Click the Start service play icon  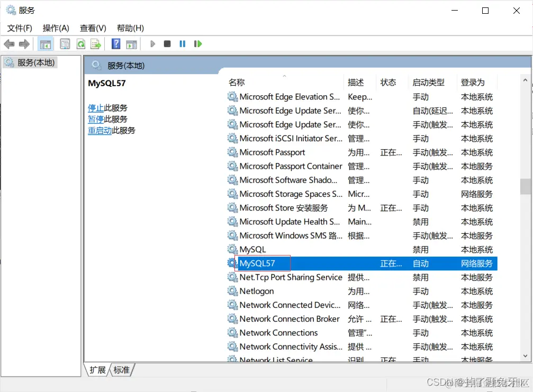tap(152, 44)
